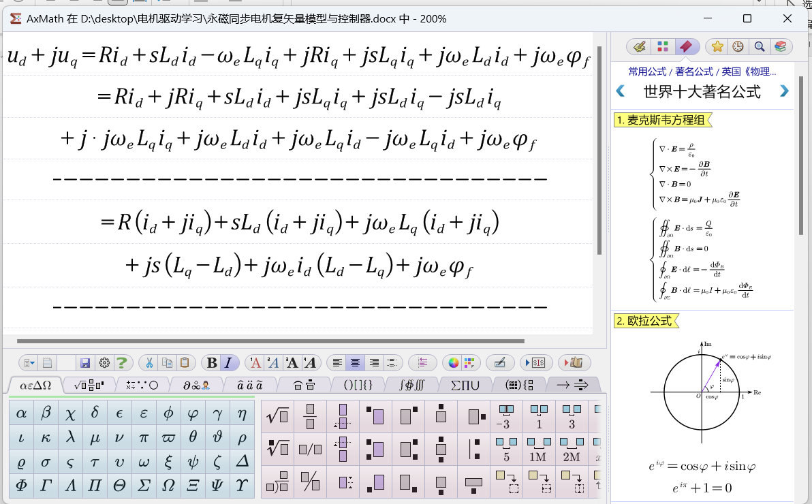Open the stacked books library icon

(x=781, y=46)
